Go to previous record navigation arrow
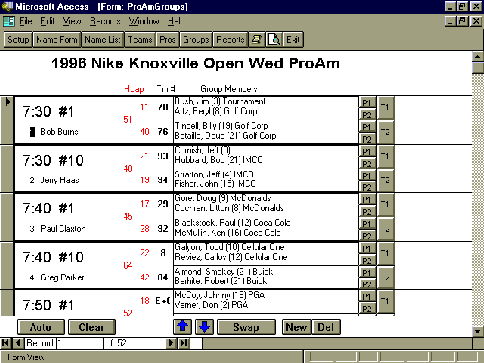The height and width of the screenshot is (363, 484). coord(18,343)
